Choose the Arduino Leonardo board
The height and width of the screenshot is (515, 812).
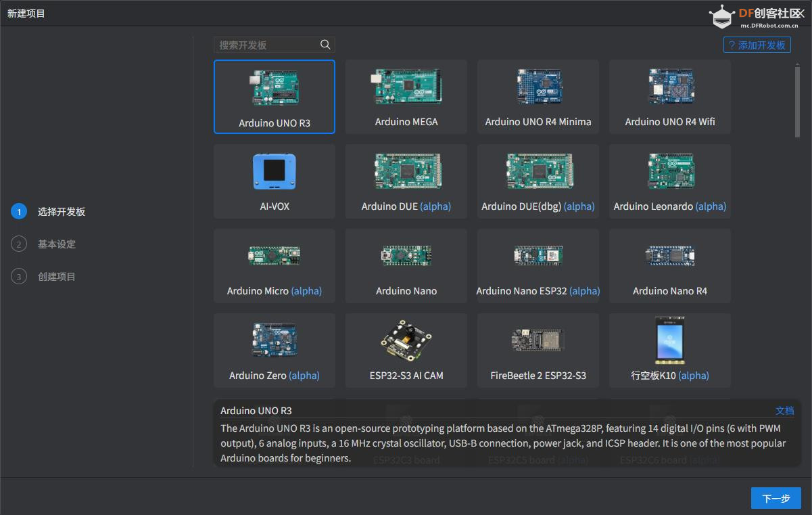tap(670, 181)
